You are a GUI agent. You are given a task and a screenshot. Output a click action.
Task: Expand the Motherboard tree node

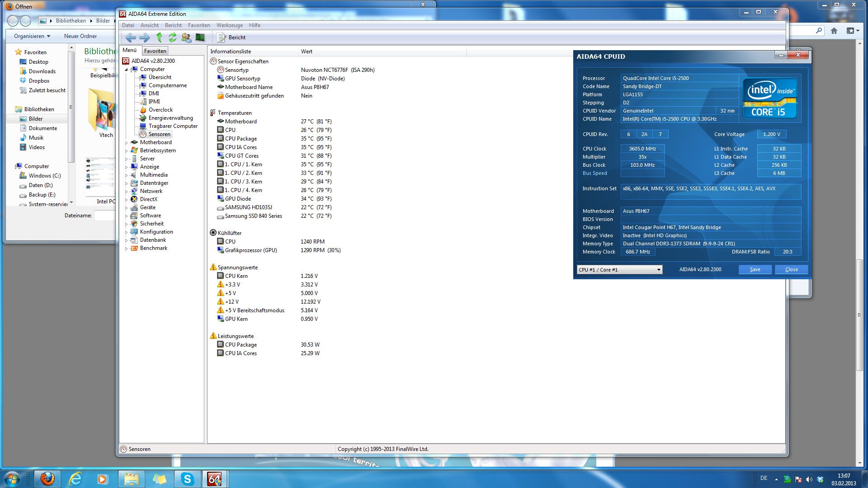point(127,143)
